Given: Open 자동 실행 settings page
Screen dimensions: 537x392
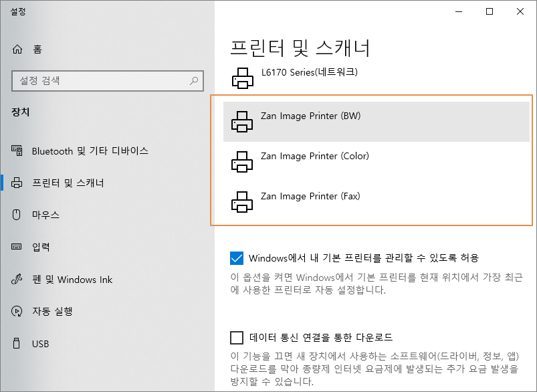Looking at the screenshot, I should [52, 311].
